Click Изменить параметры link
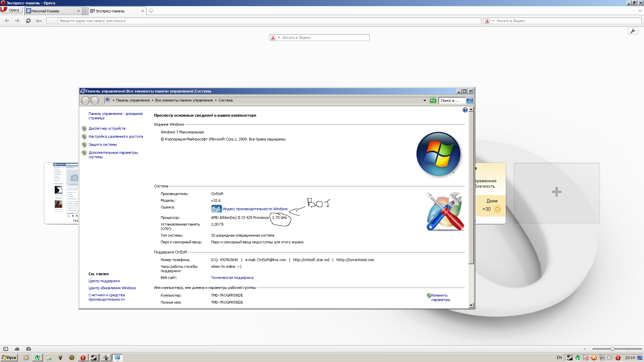Screen dimensions: 644x362 pos(441,298)
